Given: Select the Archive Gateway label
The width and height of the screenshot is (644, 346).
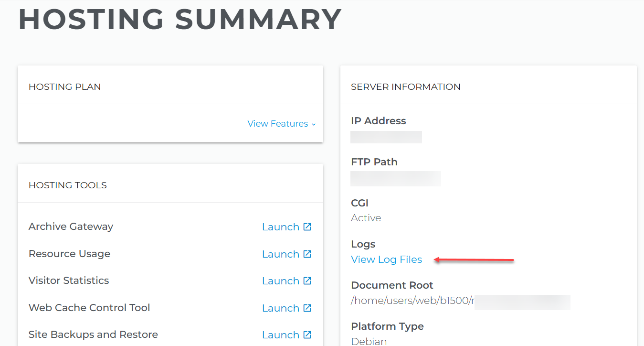Looking at the screenshot, I should [x=71, y=227].
